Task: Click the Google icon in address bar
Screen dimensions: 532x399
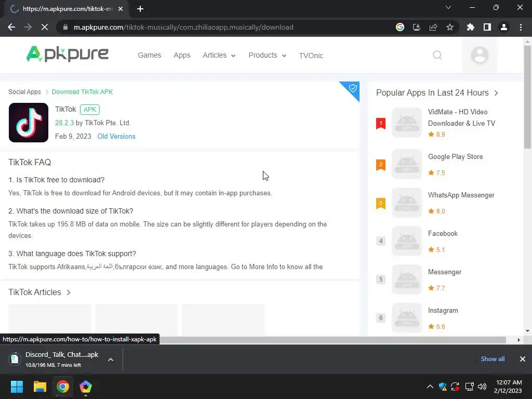Action: (400, 27)
